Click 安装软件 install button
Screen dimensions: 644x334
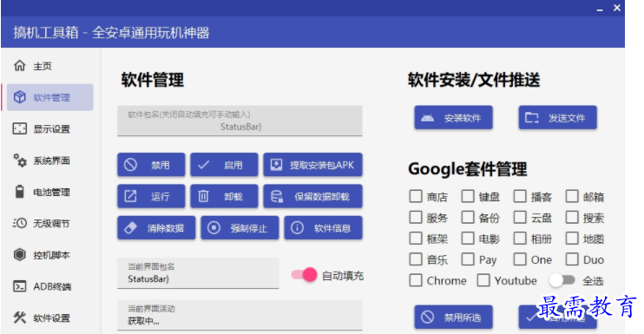click(453, 118)
